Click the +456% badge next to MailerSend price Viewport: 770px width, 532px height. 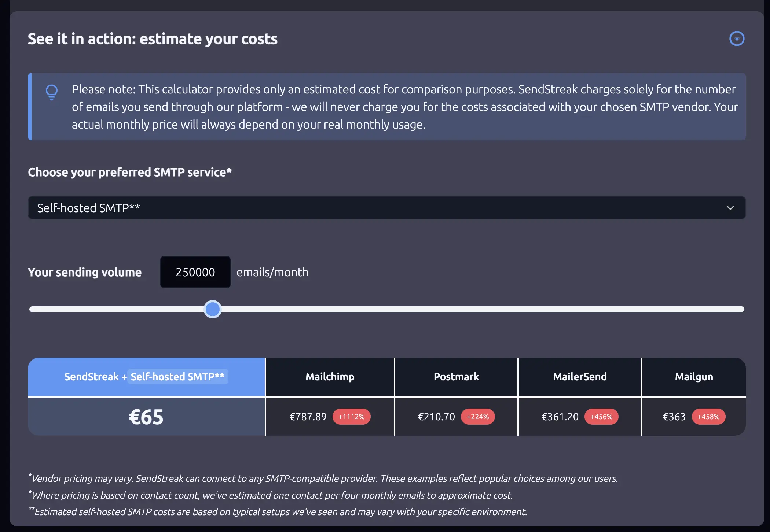click(x=602, y=417)
